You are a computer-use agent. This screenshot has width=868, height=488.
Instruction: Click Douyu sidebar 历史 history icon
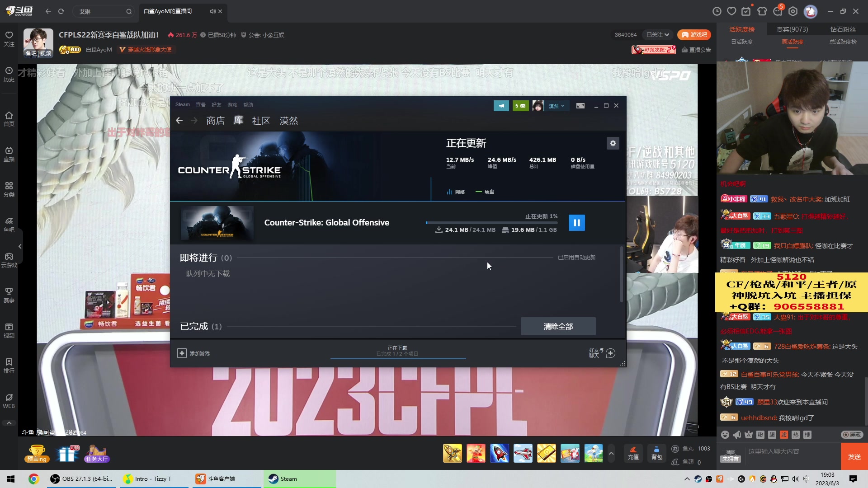(x=9, y=75)
